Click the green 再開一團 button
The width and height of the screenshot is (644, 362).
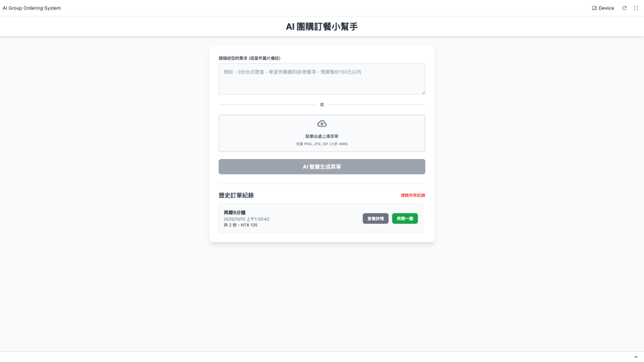pos(404,219)
